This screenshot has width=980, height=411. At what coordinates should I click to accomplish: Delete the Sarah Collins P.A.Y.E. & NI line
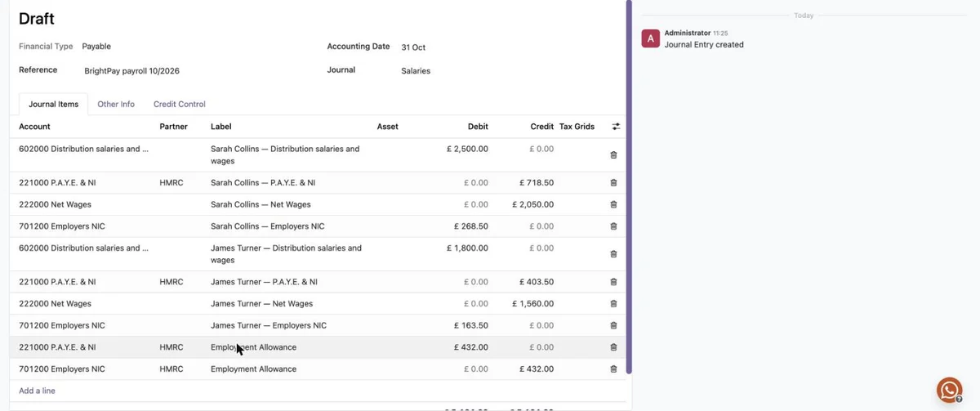[613, 183]
